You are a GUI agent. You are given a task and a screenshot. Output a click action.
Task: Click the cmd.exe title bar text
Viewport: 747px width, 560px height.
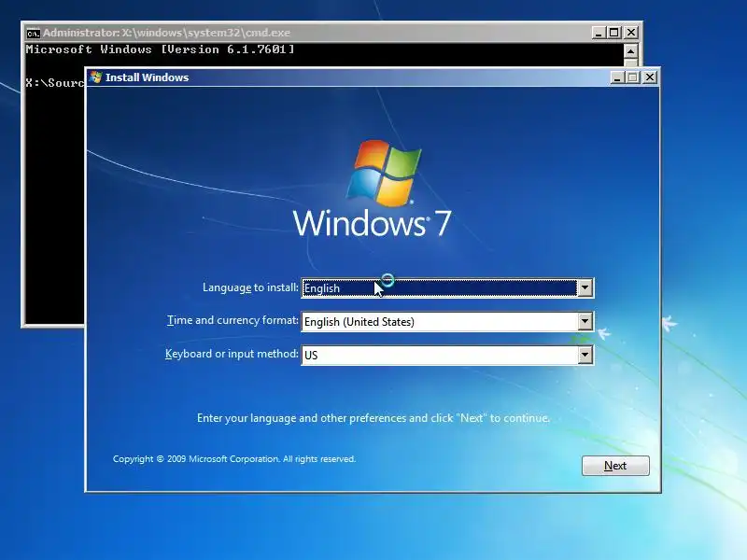pyautogui.click(x=166, y=33)
